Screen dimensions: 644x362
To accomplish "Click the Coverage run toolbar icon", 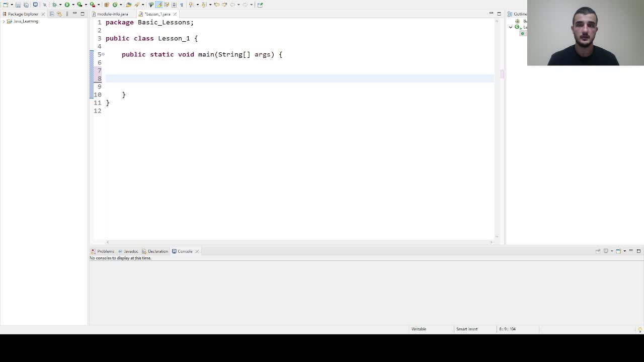I will [x=79, y=5].
